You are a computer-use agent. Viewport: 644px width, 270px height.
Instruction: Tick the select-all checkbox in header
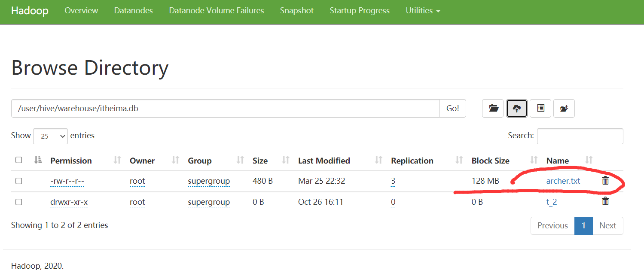coord(18,160)
